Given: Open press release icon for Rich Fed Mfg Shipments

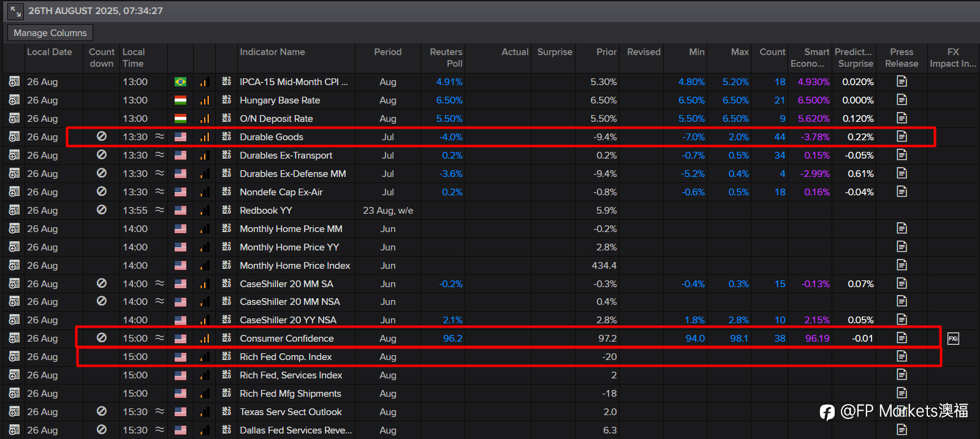Looking at the screenshot, I should [x=902, y=393].
